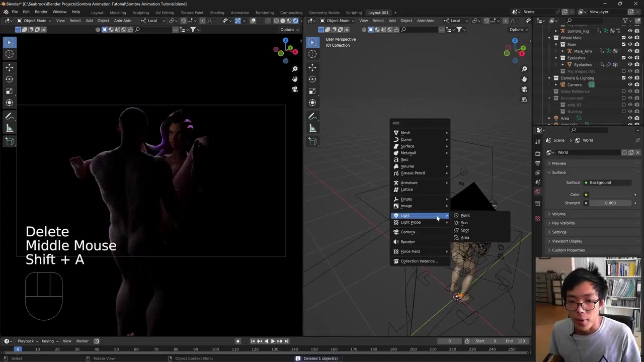Viewport: 644px width, 362px height.
Task: Open the Render properties tab icon
Action: 538,152
